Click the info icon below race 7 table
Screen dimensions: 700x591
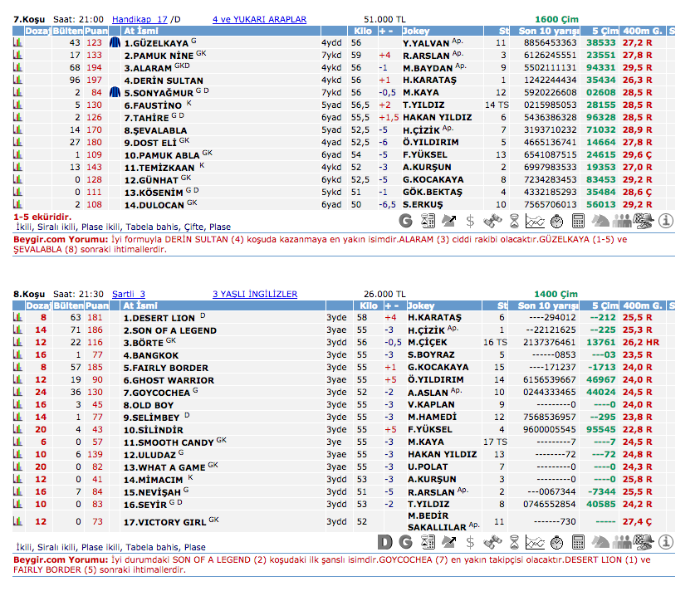pos(665,221)
